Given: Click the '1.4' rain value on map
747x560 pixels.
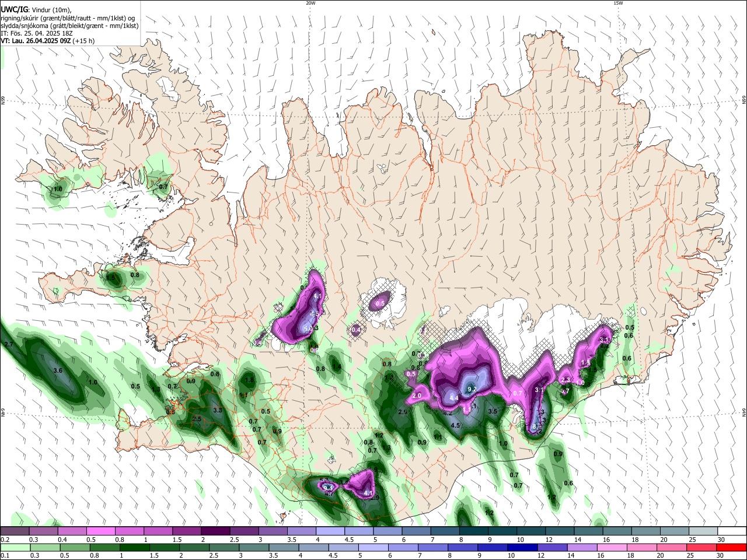Looking at the screenshot, I should click(x=337, y=367).
